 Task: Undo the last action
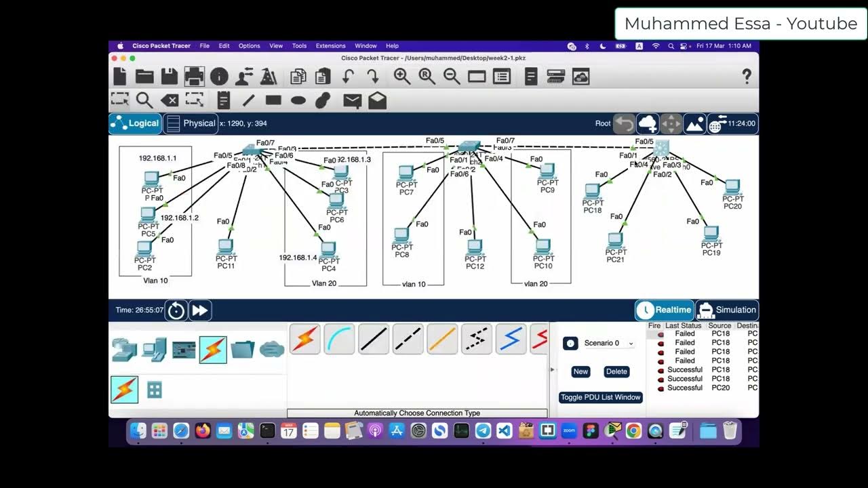pyautogui.click(x=348, y=76)
